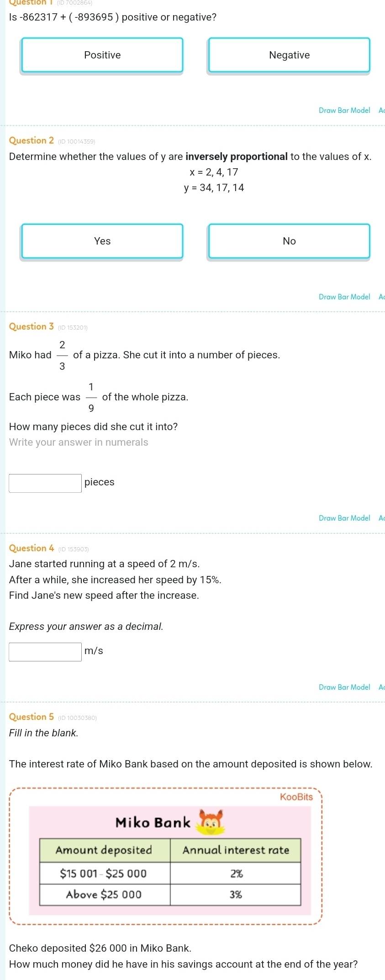Click the Question 3 heading
The image size is (385, 980).
click(32, 327)
